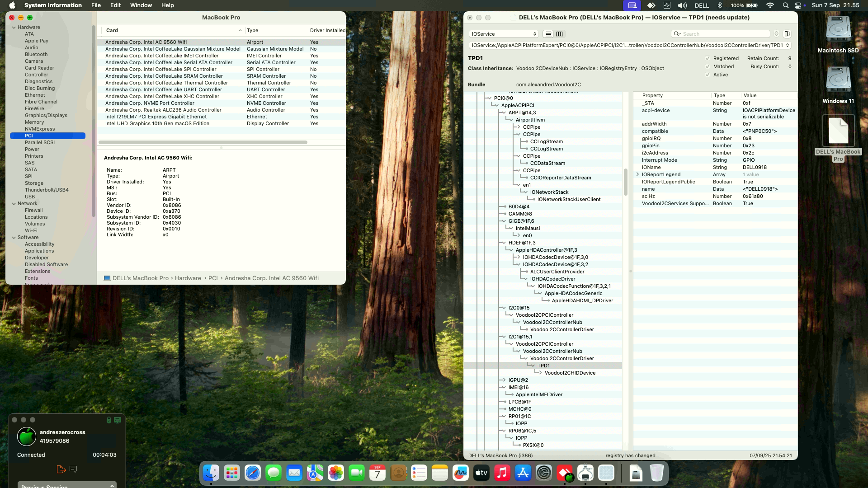Open Photos from the Dock
The height and width of the screenshot is (488, 868).
[x=336, y=473]
